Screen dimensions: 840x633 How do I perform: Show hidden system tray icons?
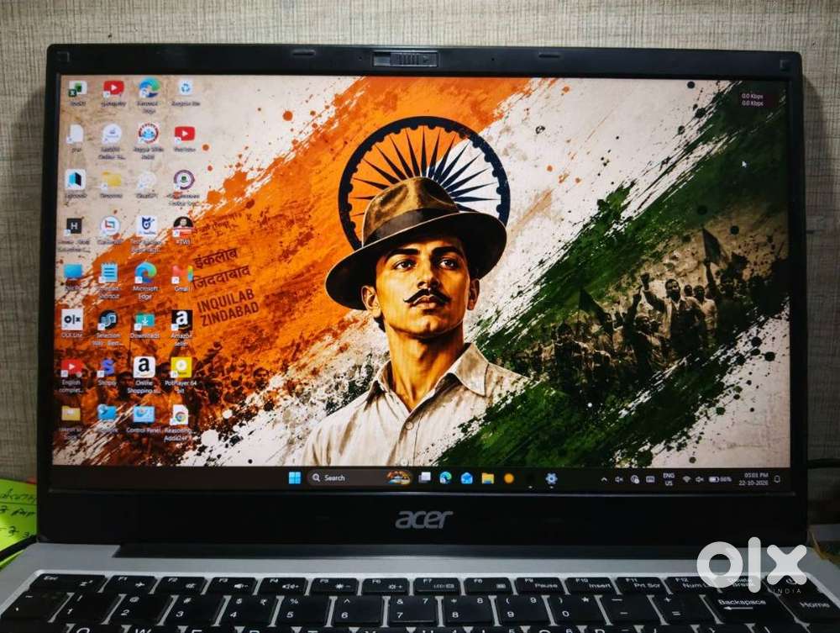tap(604, 479)
